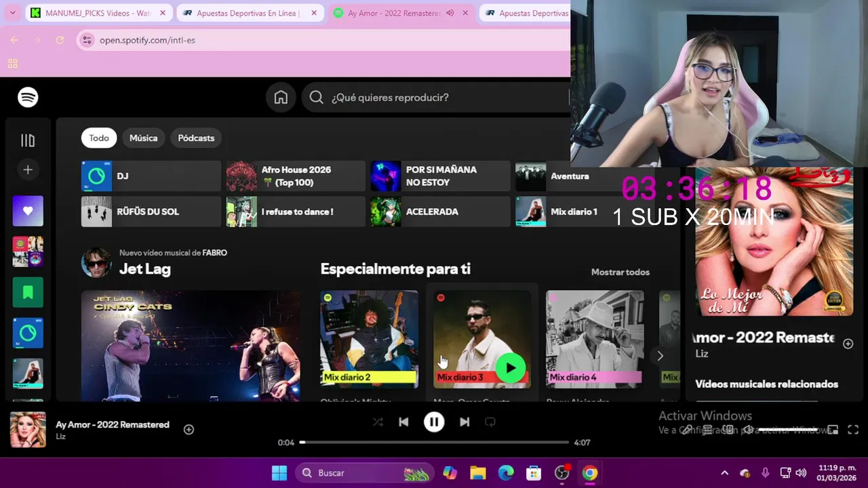
Task: Select the 'Todo' filter chip
Action: click(x=99, y=138)
